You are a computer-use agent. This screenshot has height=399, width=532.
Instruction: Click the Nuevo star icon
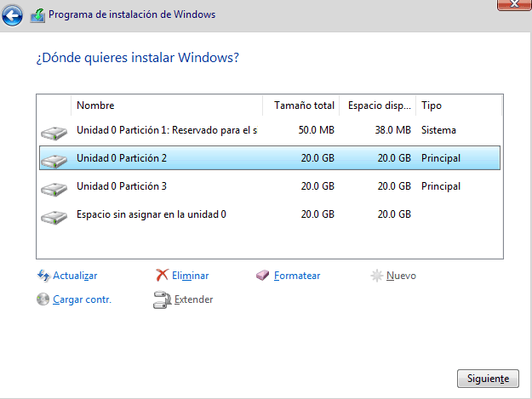click(376, 276)
